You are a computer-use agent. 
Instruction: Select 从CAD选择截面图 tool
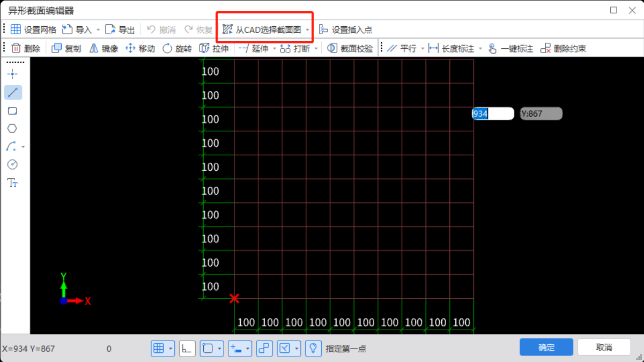pyautogui.click(x=262, y=29)
